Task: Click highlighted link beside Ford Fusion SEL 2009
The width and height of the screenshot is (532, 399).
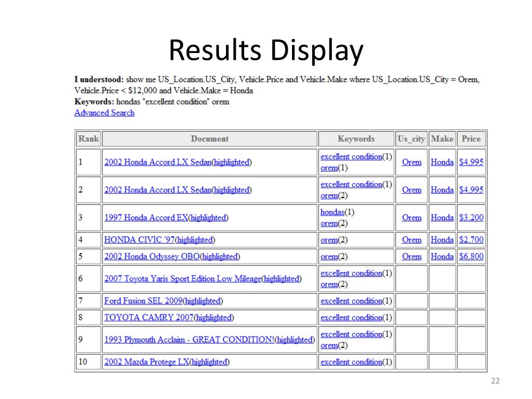Action: 203,301
